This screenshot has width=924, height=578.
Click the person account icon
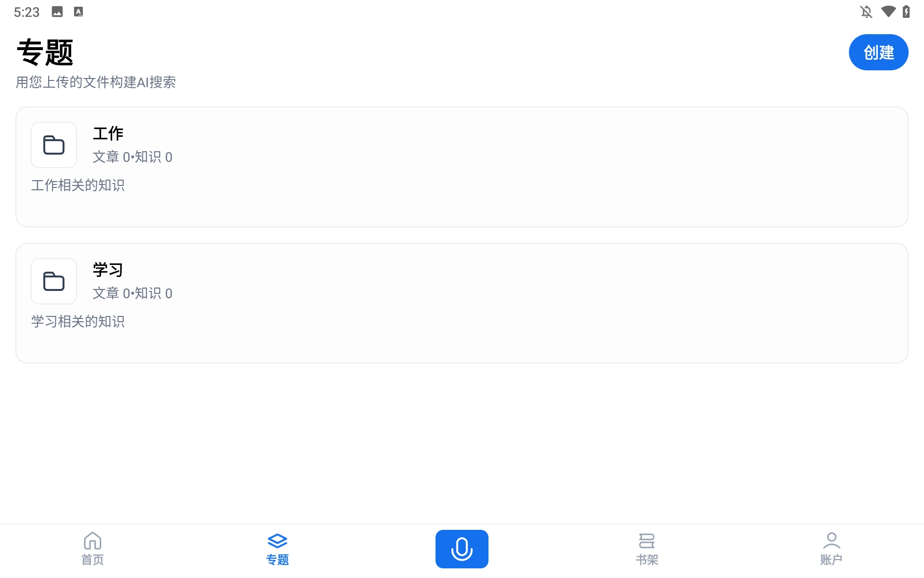click(831, 540)
